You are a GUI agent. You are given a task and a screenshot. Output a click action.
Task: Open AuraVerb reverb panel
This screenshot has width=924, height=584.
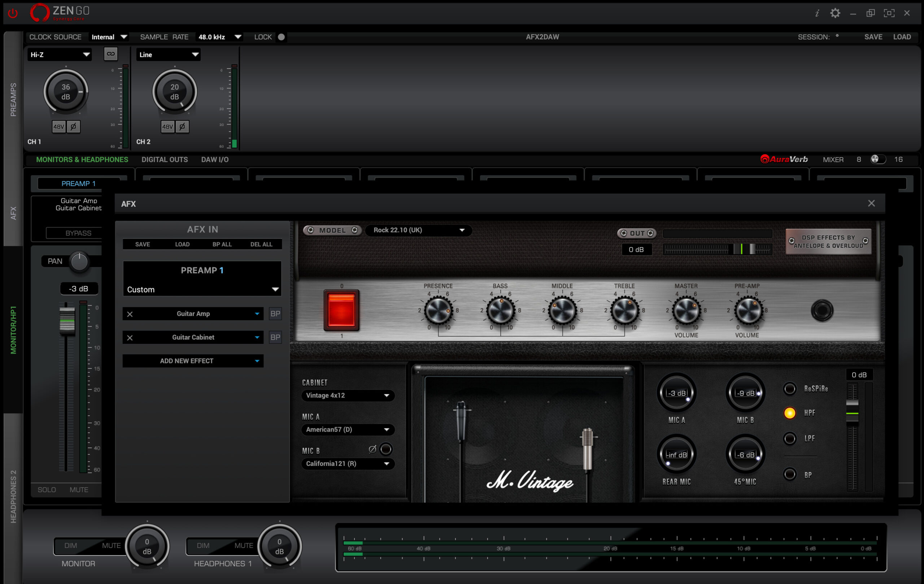784,159
